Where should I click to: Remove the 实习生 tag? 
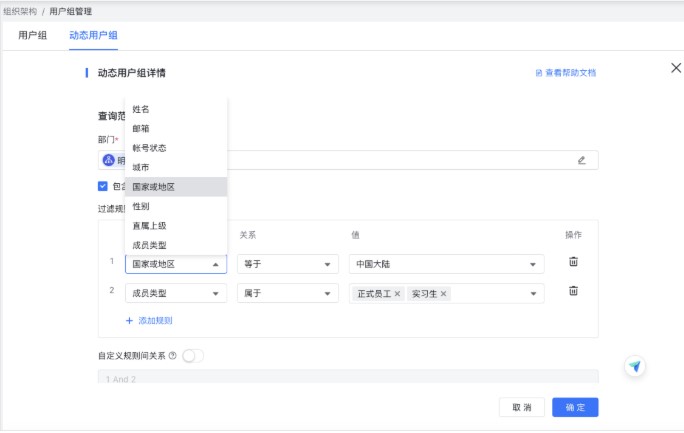(444, 293)
